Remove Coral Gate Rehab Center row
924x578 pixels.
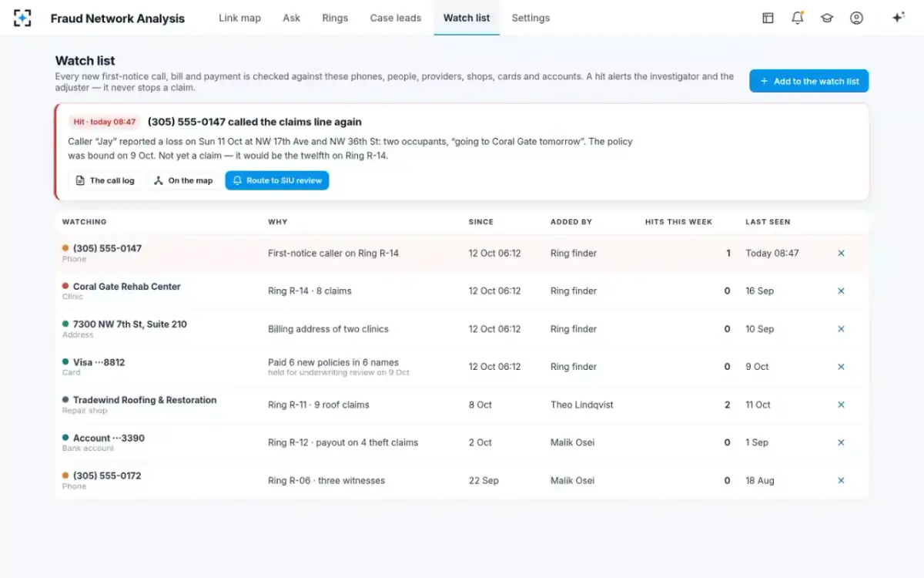(841, 291)
